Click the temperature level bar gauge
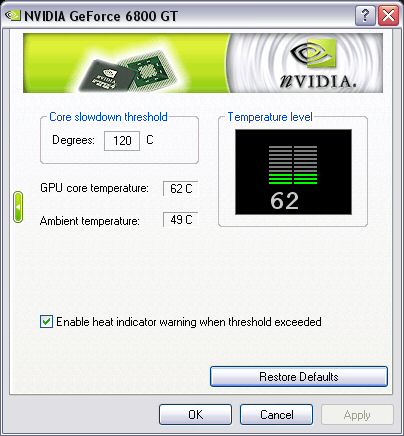Screen dimensions: 404x436 point(293,165)
